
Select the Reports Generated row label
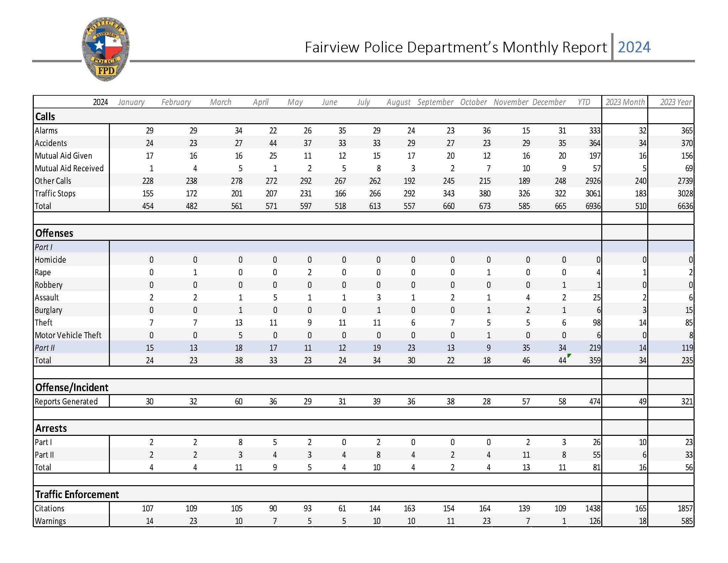66,402
